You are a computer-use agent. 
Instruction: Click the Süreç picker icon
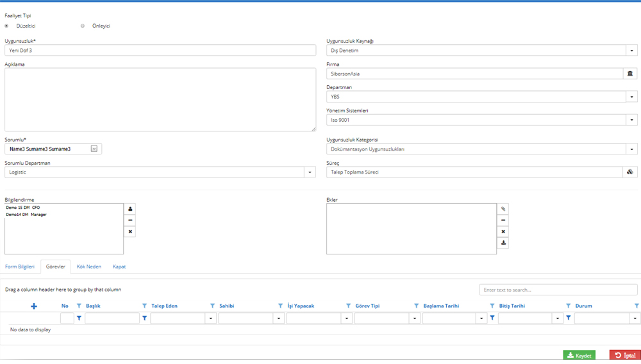630,172
